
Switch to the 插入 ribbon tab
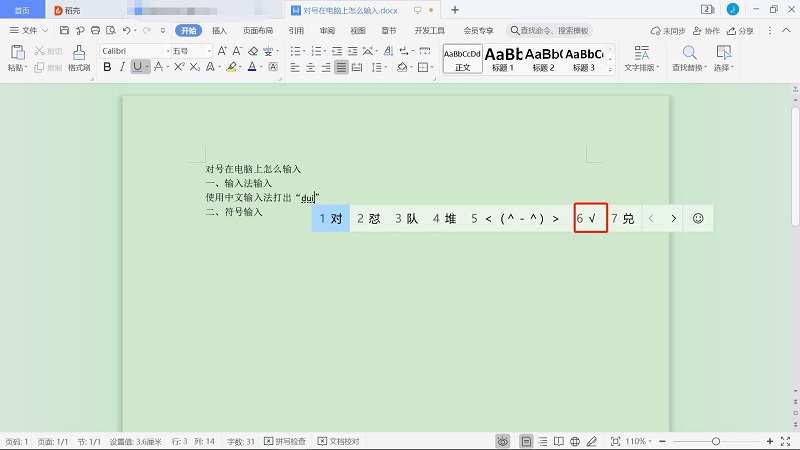[219, 31]
